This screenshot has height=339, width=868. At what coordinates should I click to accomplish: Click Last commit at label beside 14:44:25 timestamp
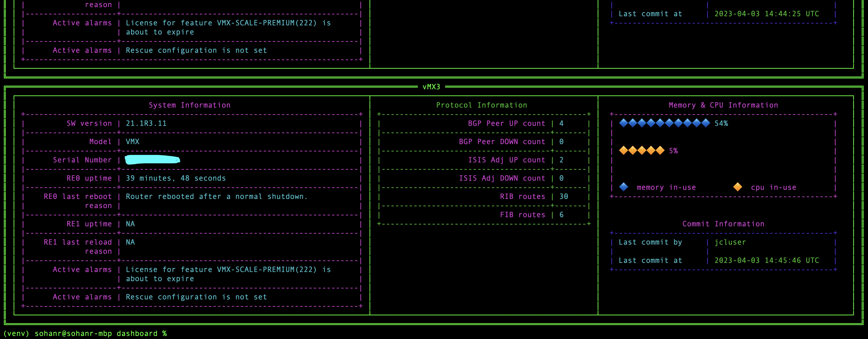click(650, 14)
